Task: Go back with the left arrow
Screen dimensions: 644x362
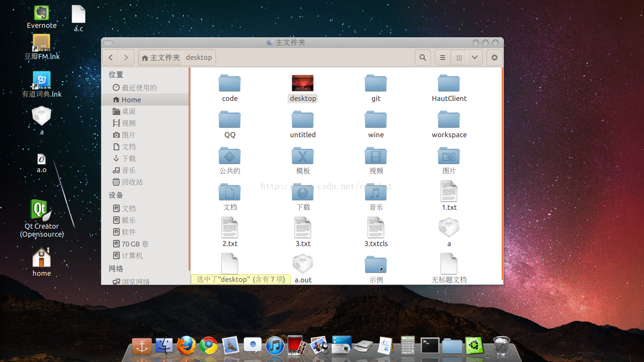Action: click(110, 58)
